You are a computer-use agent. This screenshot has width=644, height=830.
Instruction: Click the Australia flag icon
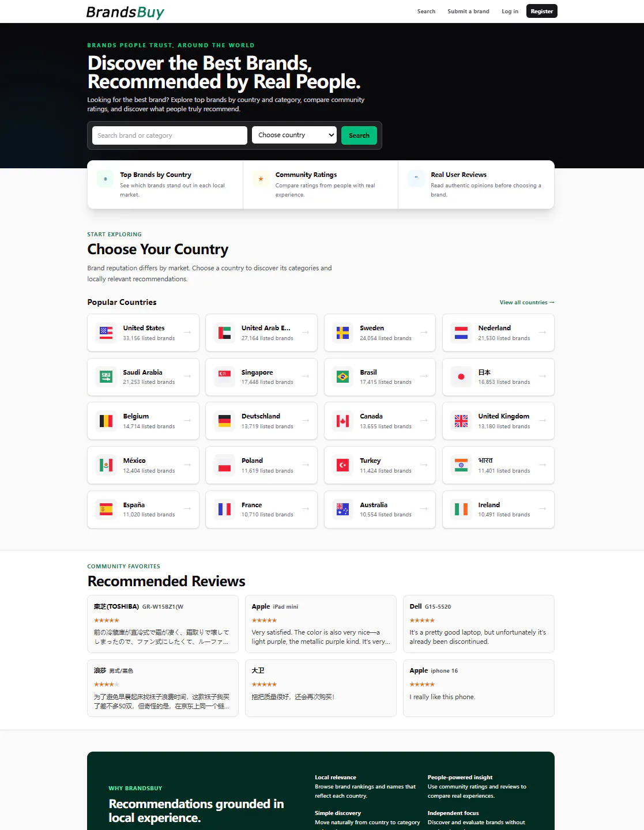tap(343, 510)
